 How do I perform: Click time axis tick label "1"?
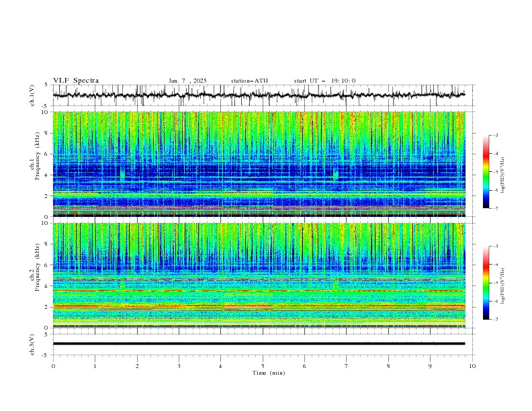click(95, 366)
